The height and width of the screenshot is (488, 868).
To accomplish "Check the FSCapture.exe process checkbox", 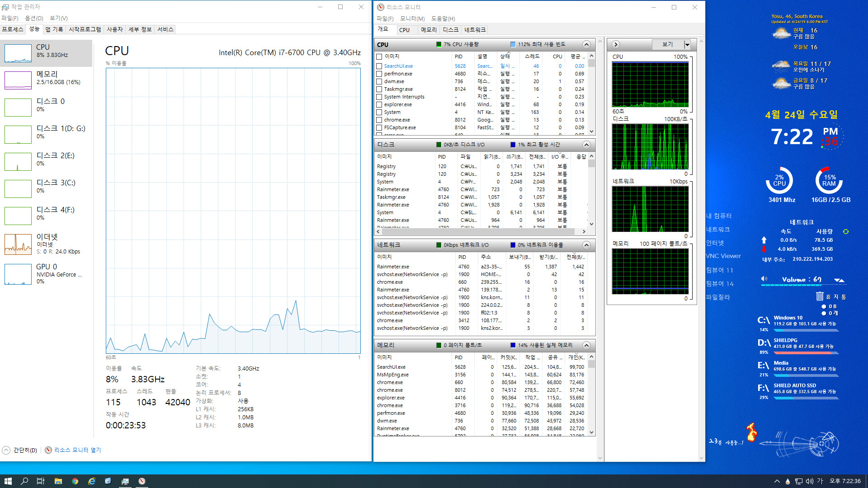I will point(379,128).
